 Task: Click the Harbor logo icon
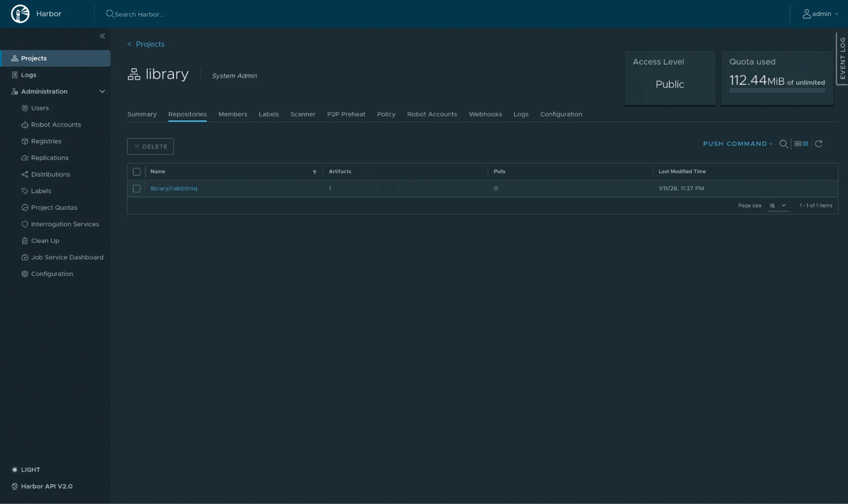20,14
